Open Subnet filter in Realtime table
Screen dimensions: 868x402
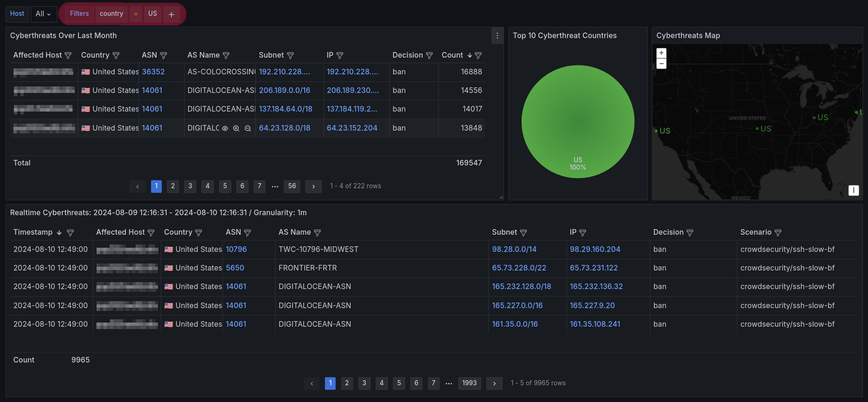click(523, 232)
